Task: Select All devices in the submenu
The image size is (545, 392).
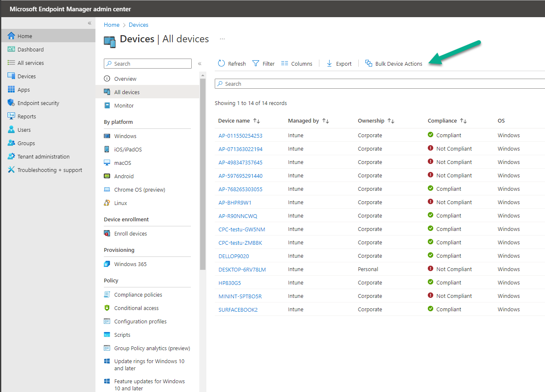Action: pyautogui.click(x=147, y=92)
